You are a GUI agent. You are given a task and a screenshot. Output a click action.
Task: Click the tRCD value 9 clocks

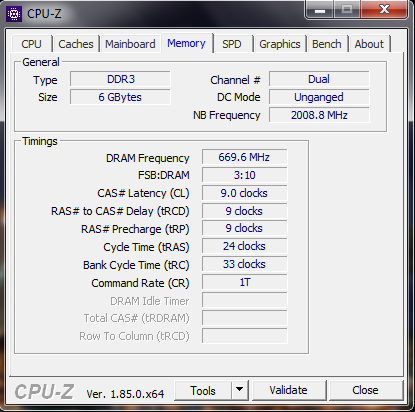tap(244, 211)
